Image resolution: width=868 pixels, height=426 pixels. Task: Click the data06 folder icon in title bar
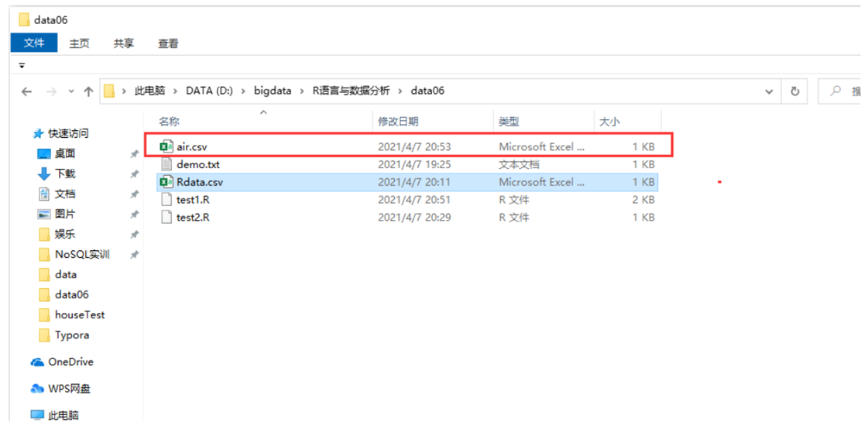24,20
